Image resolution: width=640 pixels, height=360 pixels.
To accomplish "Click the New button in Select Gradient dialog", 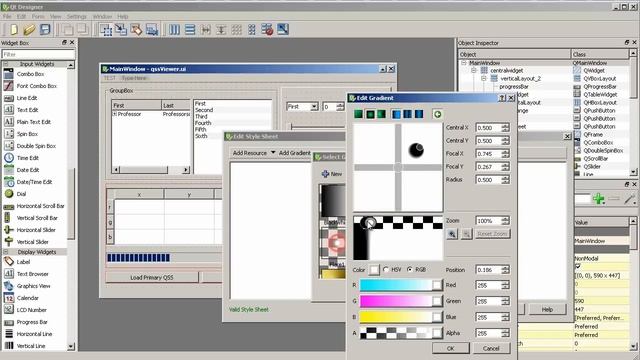I will [332, 174].
